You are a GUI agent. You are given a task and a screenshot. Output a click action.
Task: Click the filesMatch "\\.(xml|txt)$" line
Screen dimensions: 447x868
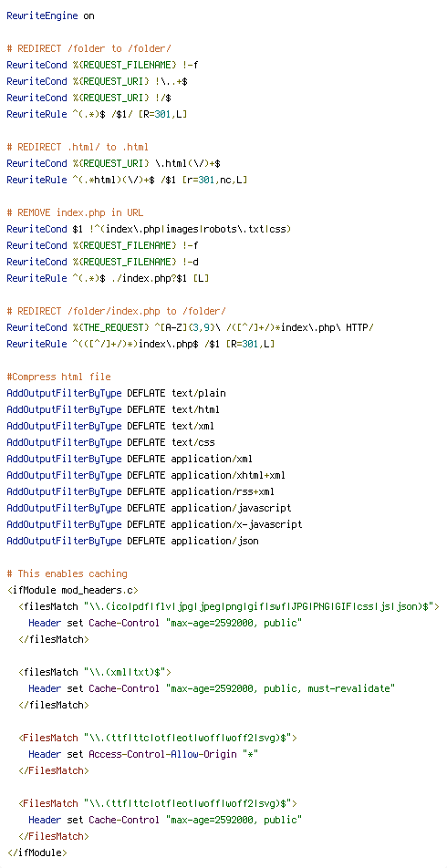pos(95,672)
